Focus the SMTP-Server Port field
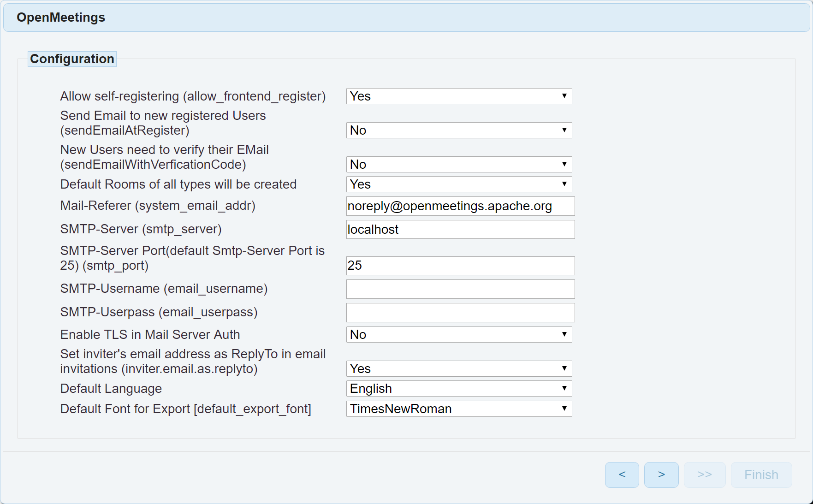813x504 pixels. [x=460, y=266]
